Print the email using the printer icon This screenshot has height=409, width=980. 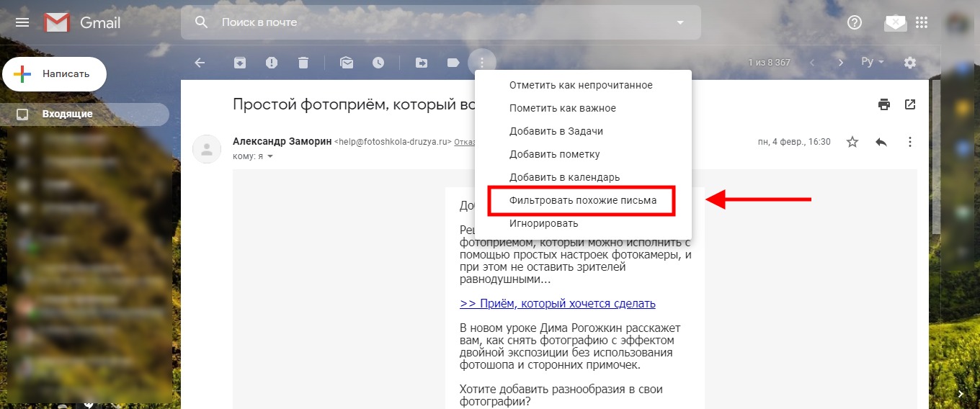tap(884, 104)
